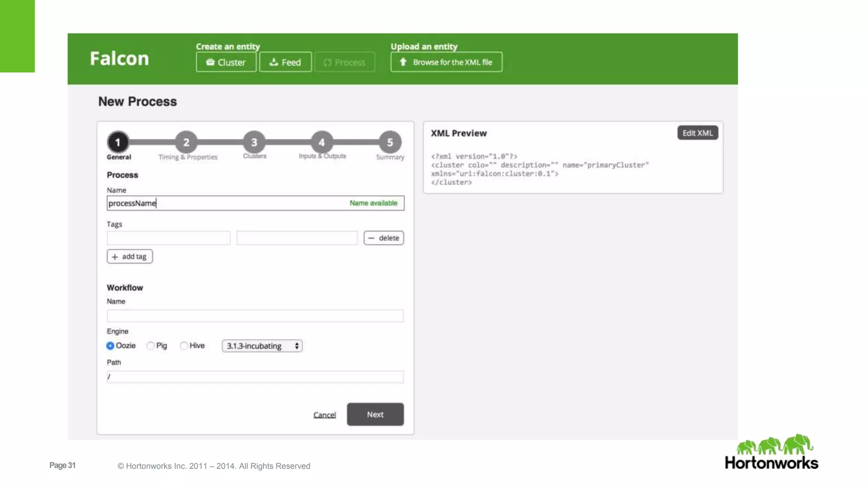Screen dimensions: 868x488
Task: Click the Workflow section heading
Action: click(125, 288)
